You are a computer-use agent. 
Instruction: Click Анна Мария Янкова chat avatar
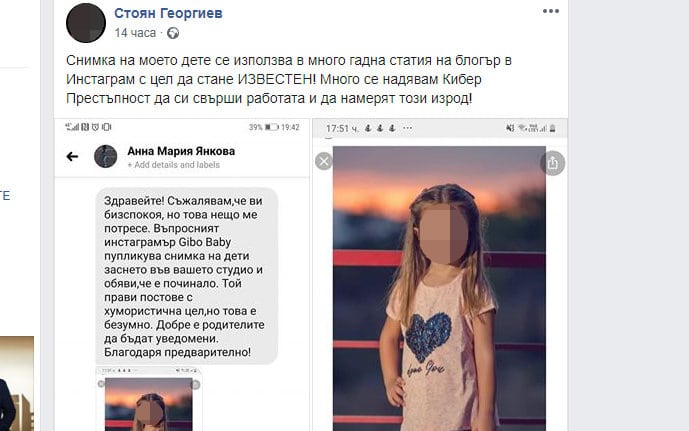[x=105, y=156]
